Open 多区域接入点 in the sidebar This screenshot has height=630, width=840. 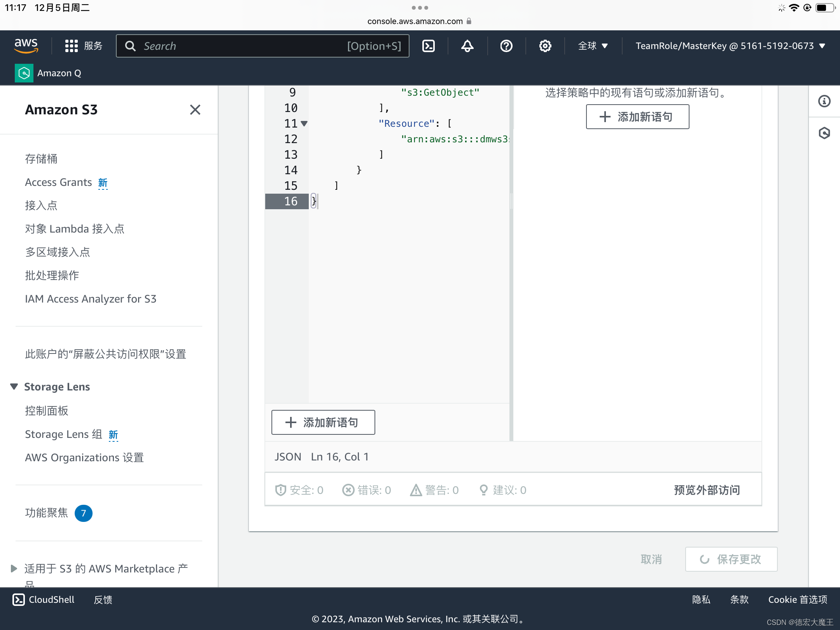[x=58, y=252]
